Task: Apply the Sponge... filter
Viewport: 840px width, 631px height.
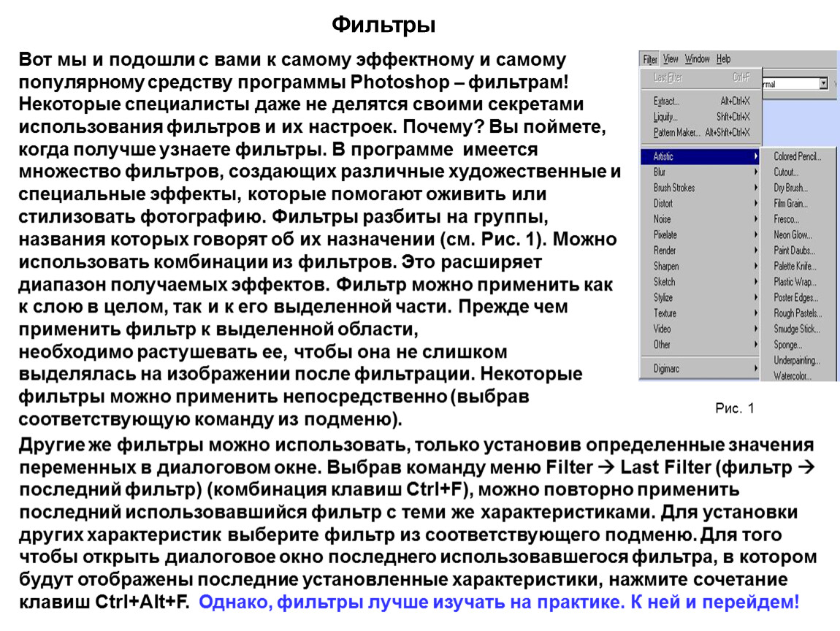Action: [x=798, y=345]
